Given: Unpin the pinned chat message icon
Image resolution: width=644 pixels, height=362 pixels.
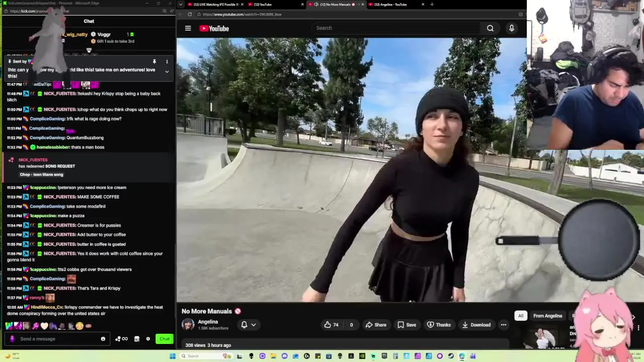Looking at the screenshot, I should click(x=154, y=62).
